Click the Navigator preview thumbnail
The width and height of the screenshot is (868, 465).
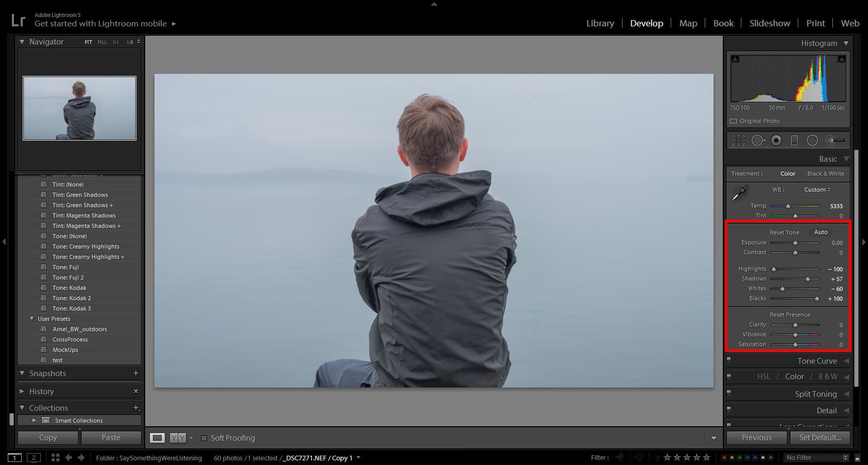click(x=80, y=108)
